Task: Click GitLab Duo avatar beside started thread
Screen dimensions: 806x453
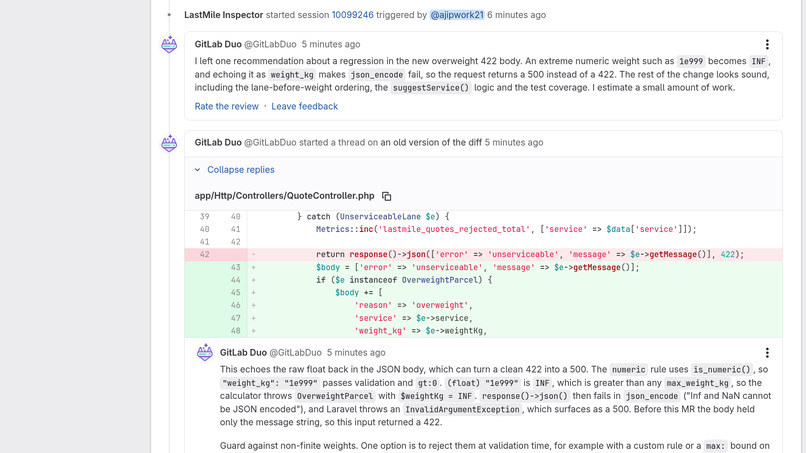Action: [169, 143]
